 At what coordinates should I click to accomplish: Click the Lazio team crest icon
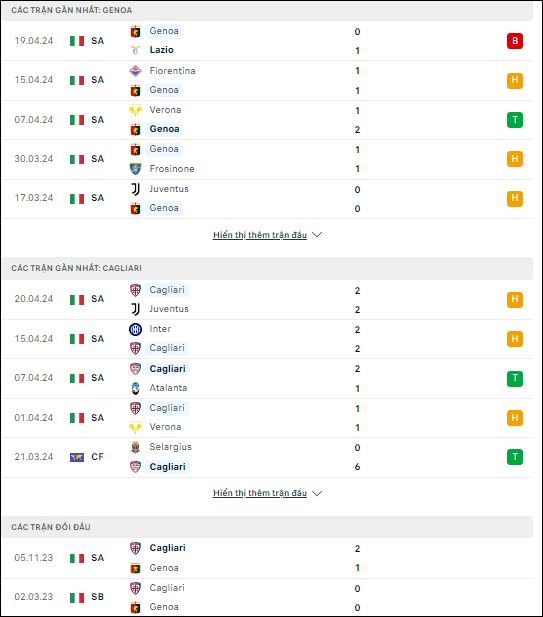[x=135, y=50]
